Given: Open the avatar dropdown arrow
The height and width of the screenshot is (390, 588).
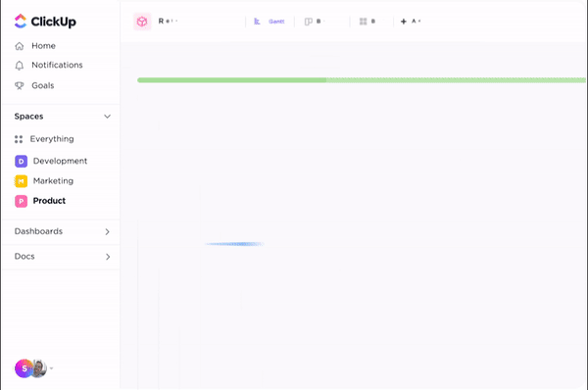Looking at the screenshot, I should [x=51, y=368].
